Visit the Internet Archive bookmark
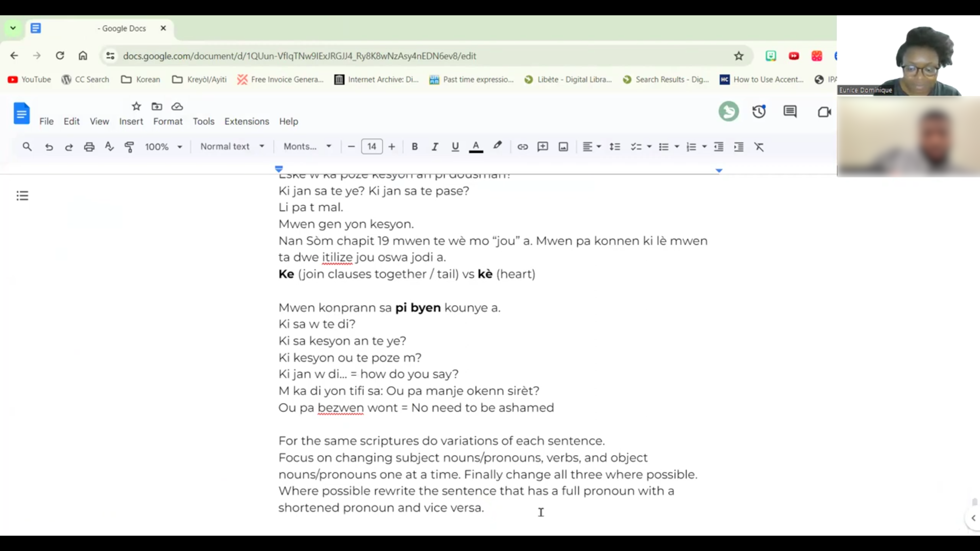 tap(376, 80)
